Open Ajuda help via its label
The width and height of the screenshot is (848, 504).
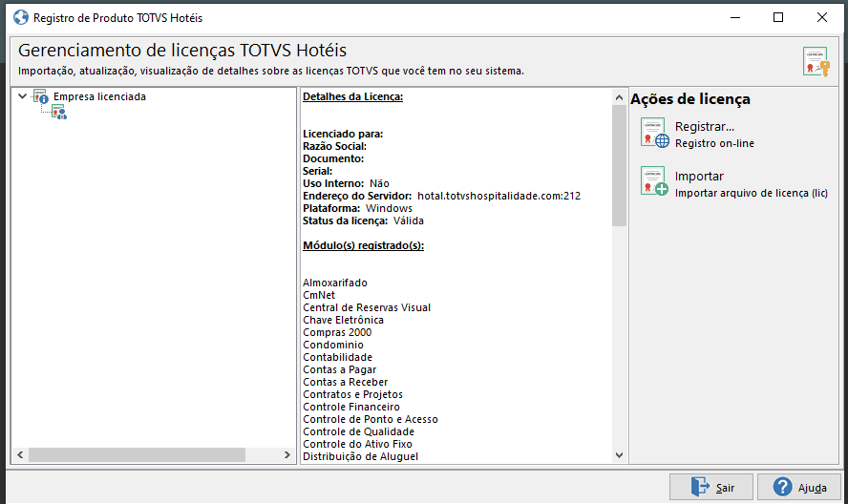[813, 488]
